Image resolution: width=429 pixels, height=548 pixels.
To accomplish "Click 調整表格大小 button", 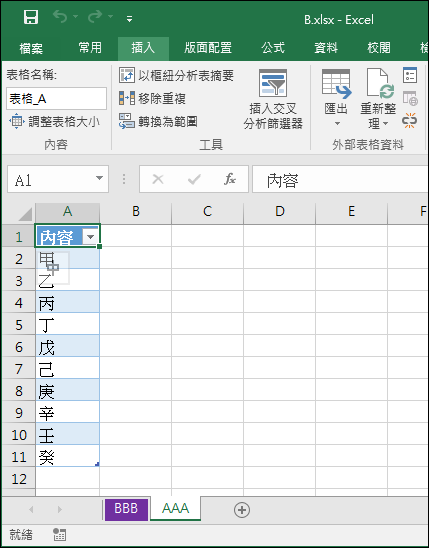I will click(x=54, y=122).
